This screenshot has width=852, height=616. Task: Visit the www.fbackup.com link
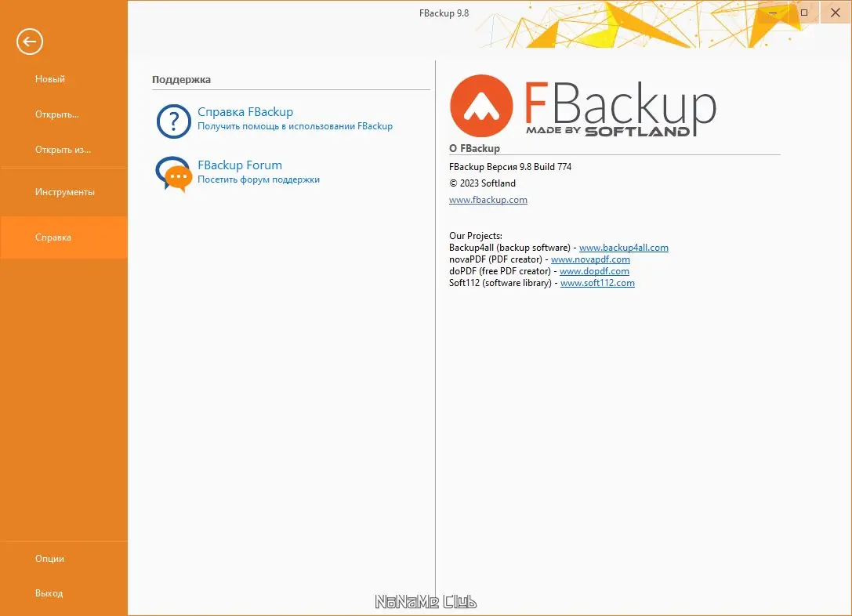tap(488, 200)
